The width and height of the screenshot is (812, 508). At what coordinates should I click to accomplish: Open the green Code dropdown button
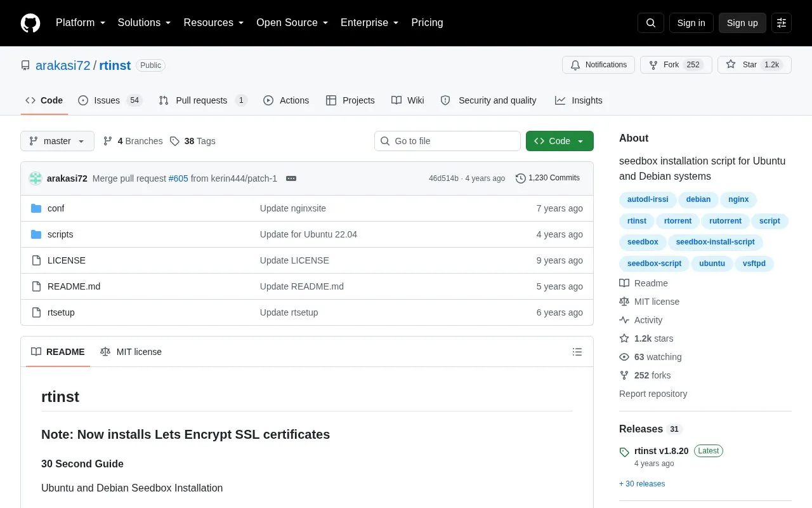(x=560, y=141)
